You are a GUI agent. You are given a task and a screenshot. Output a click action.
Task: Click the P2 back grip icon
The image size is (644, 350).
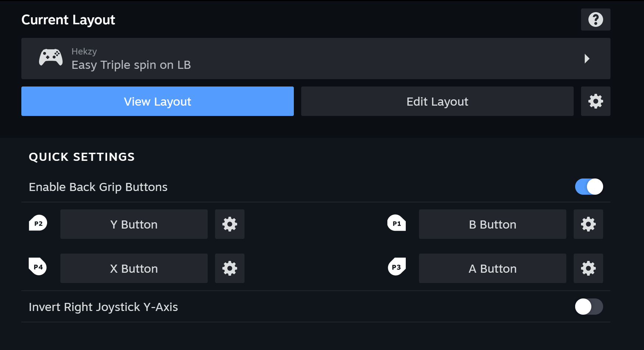coord(38,223)
